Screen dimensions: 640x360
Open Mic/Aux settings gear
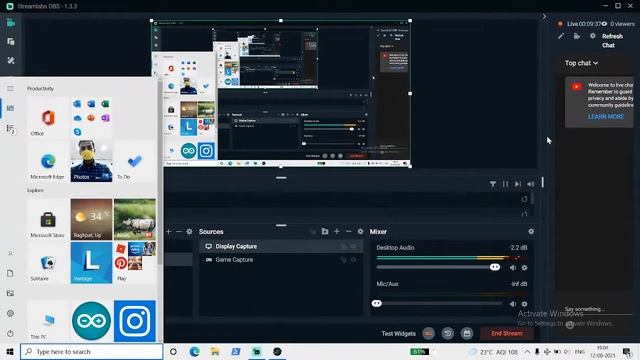(524, 304)
